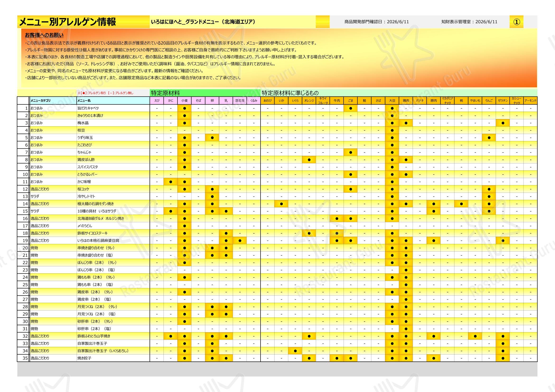Click the 大豆 column header
The height and width of the screenshot is (392, 555).
point(392,101)
